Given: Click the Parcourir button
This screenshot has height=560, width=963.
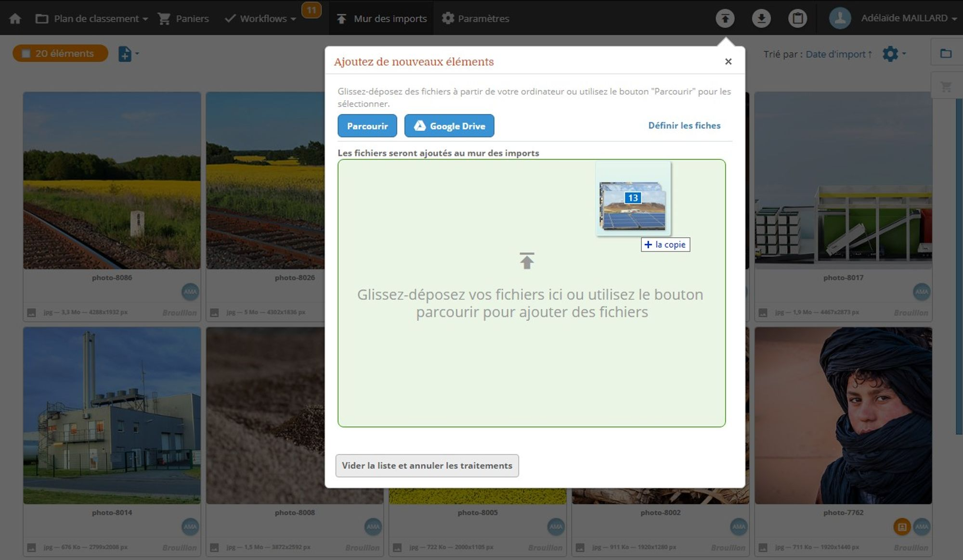Looking at the screenshot, I should click(x=367, y=126).
